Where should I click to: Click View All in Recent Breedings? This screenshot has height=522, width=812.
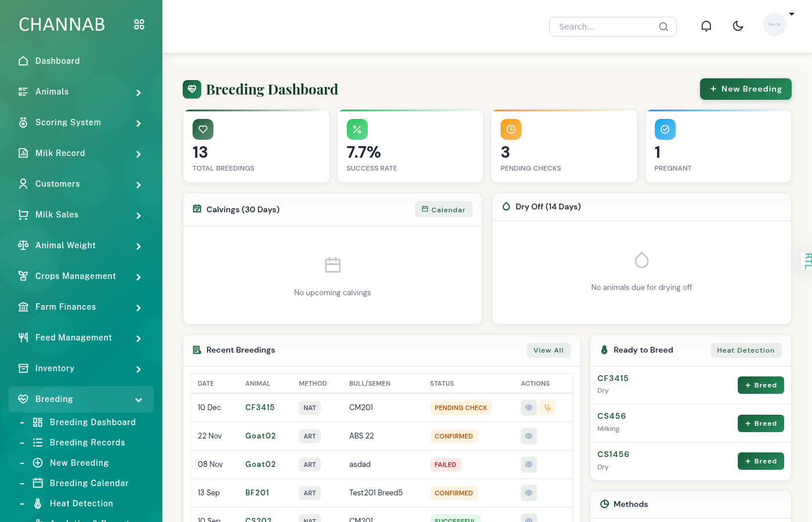click(548, 350)
